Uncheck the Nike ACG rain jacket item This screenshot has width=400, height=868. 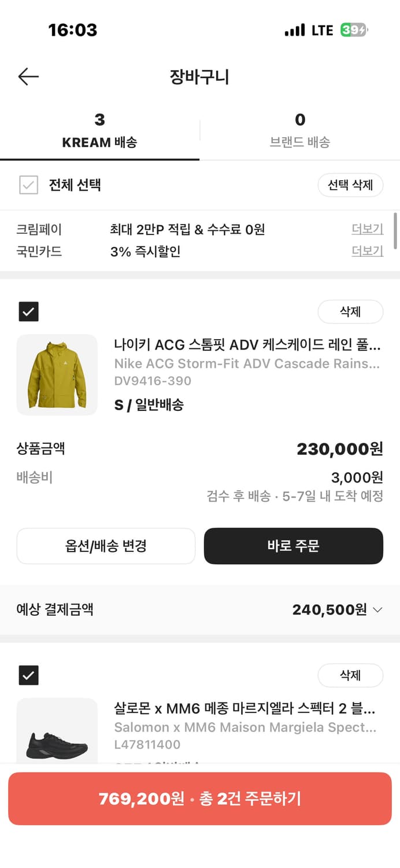(x=29, y=311)
